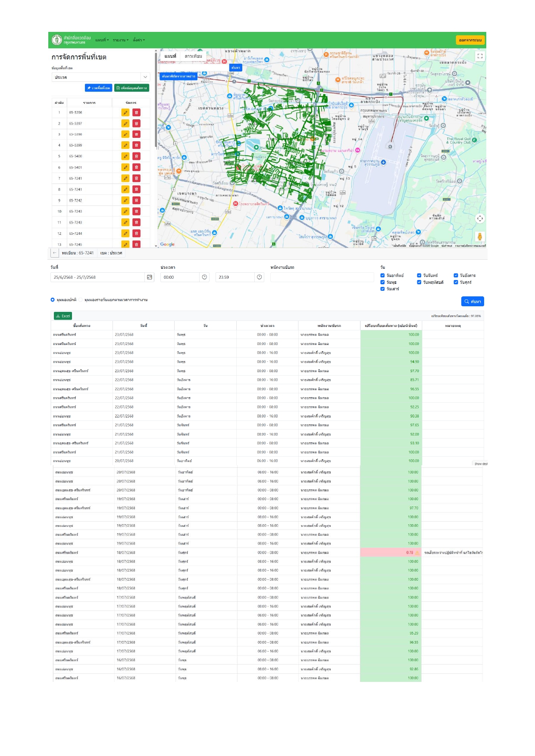
Task: Click the blue วาดพื้นที่เขต button
Action: pyautogui.click(x=98, y=88)
